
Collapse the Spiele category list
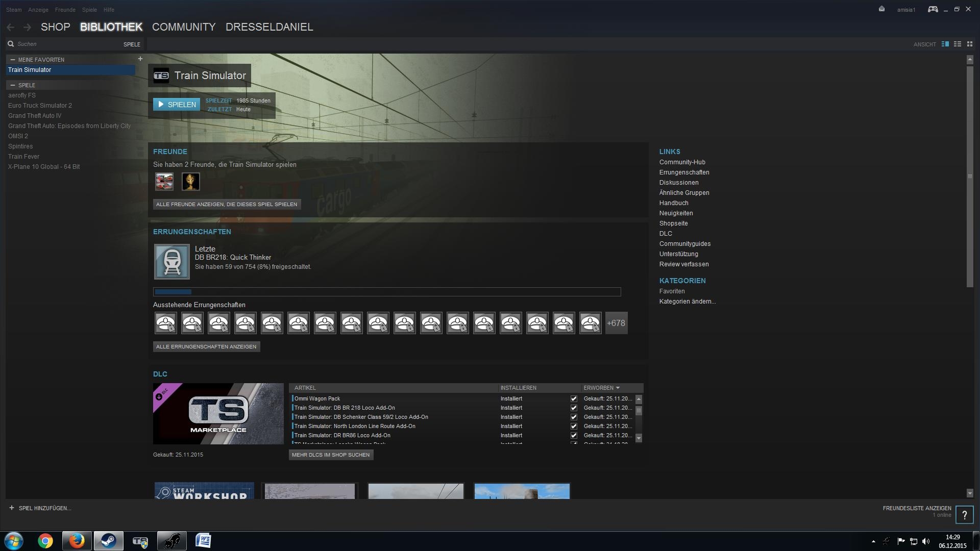pos(13,85)
